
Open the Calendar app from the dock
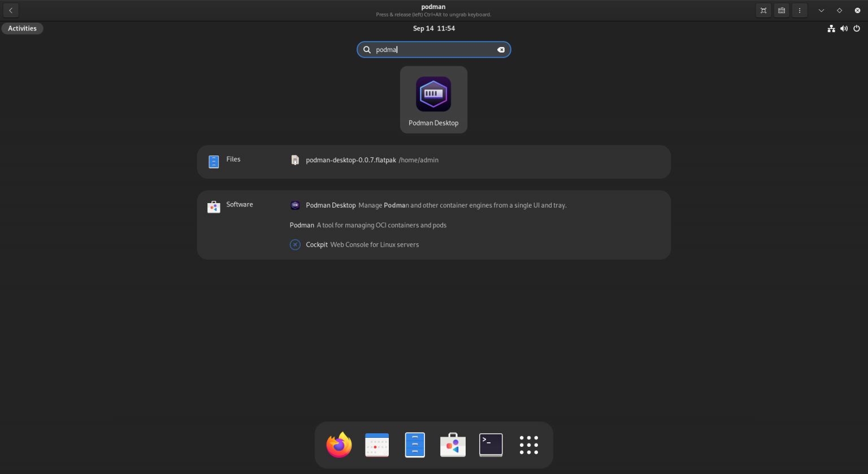376,445
